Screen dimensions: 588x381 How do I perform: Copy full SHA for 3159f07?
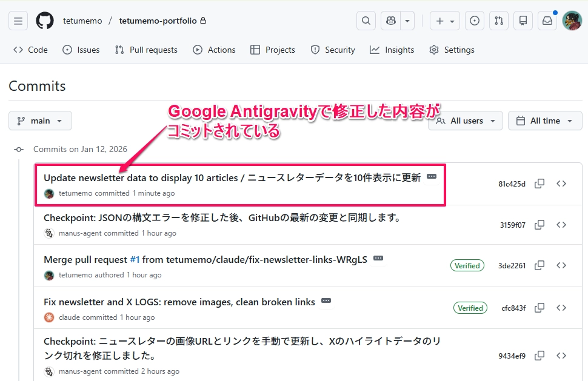[x=540, y=225]
